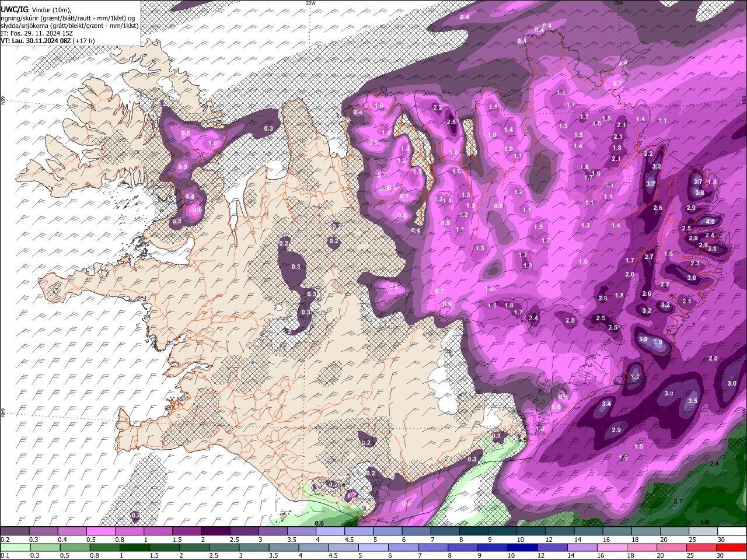This screenshot has height=560, width=747.
Task: Click the 4.0 precipitation value on the map
Action: click(710, 222)
